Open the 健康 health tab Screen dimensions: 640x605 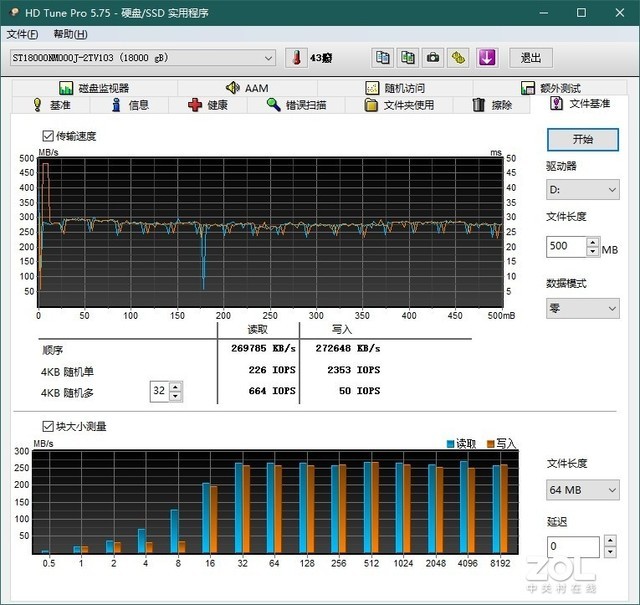coord(208,105)
